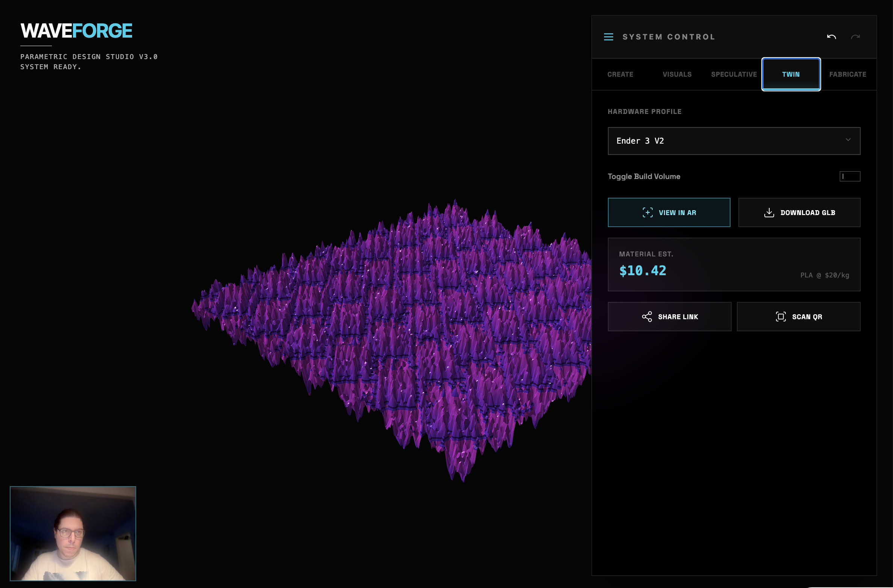893x588 pixels.
Task: Expand hardware profile chevron arrow
Action: pyautogui.click(x=848, y=140)
